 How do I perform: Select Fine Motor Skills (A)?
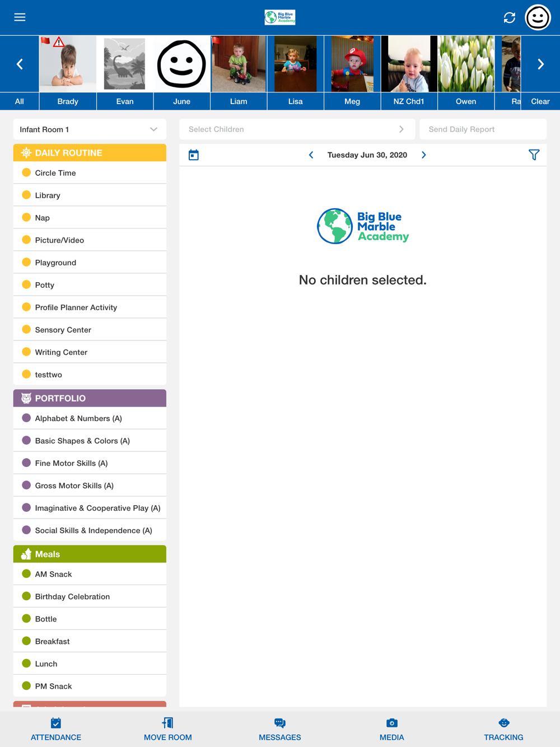[x=90, y=463]
